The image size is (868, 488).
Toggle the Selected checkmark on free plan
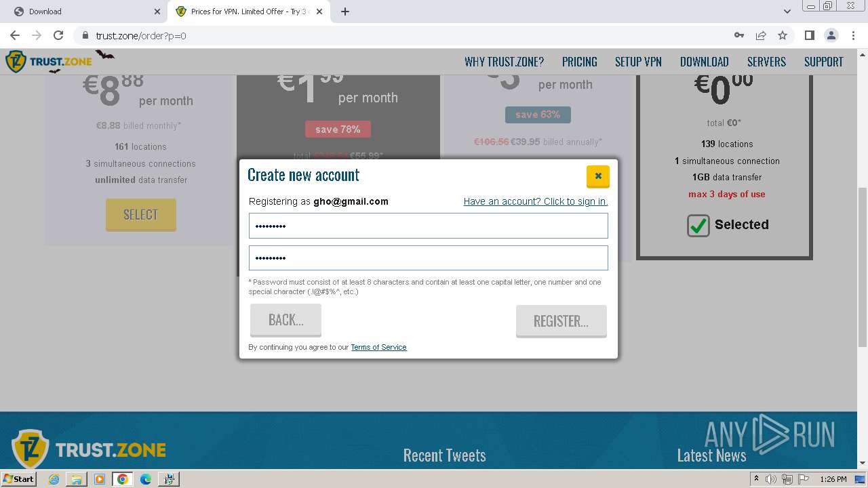698,225
